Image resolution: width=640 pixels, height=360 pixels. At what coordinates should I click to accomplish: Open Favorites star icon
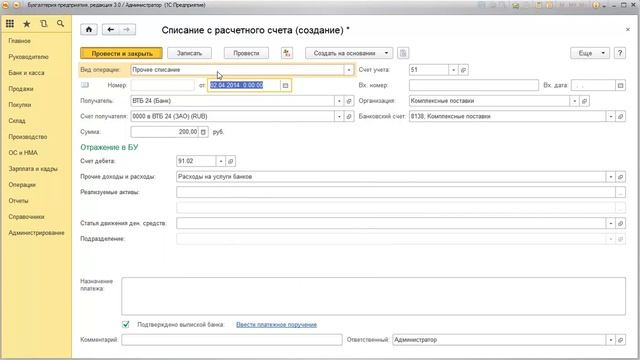[27, 24]
